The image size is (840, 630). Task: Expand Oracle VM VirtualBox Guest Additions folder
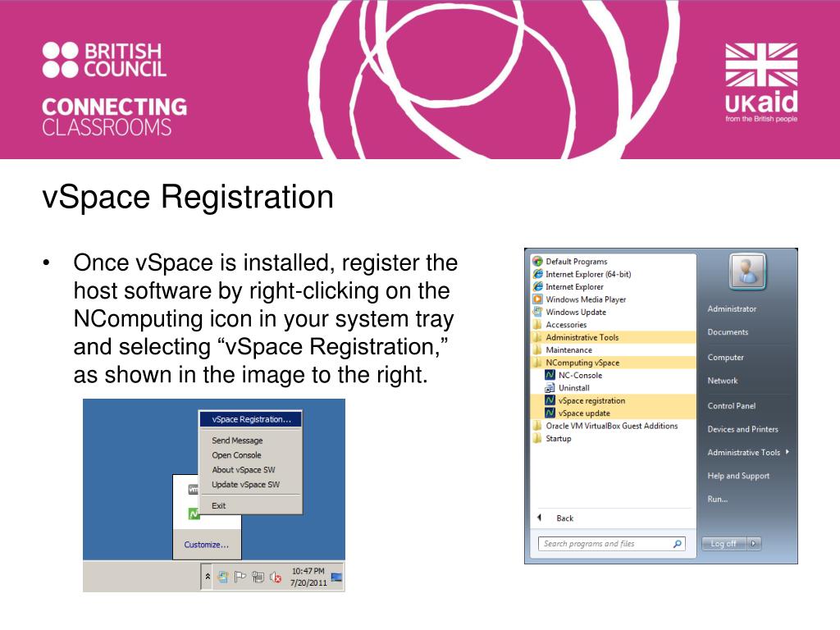click(x=612, y=426)
